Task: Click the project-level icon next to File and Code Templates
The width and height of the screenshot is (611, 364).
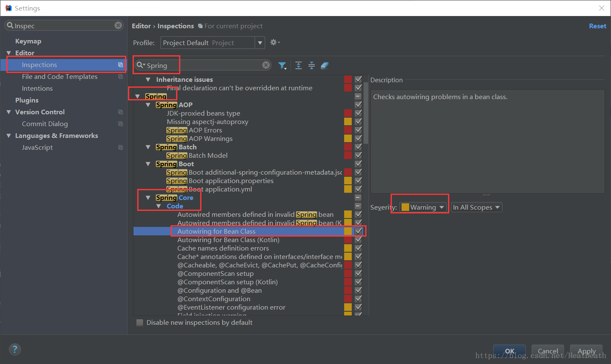Action: [120, 77]
